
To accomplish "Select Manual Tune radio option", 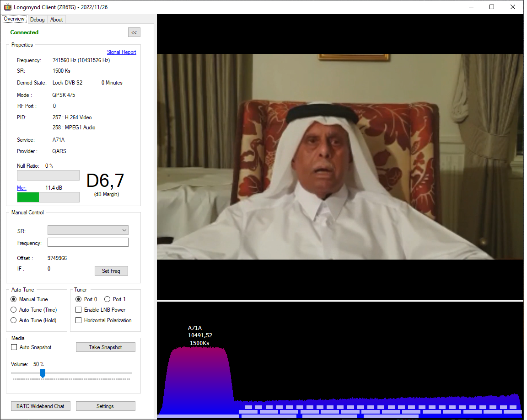I will tap(14, 299).
